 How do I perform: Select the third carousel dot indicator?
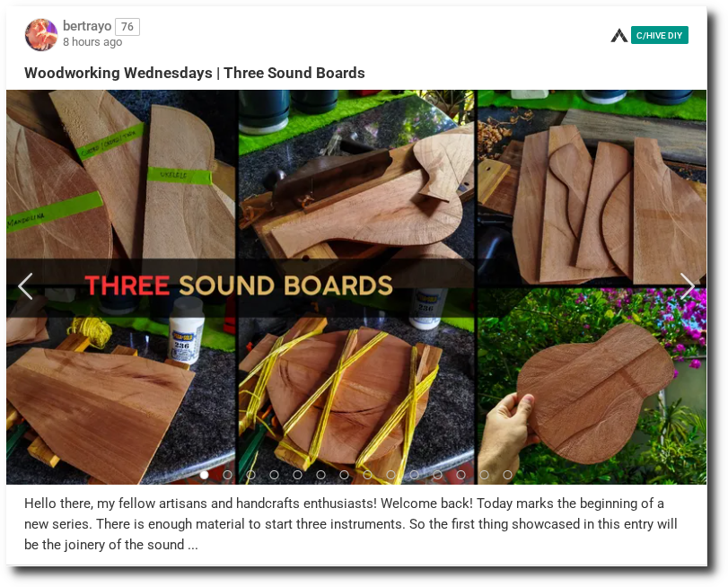[x=250, y=475]
